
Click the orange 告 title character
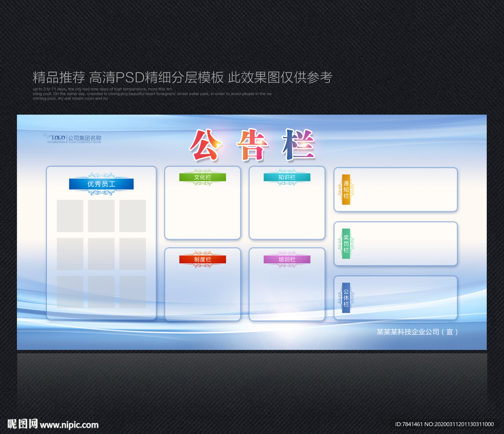[252, 145]
